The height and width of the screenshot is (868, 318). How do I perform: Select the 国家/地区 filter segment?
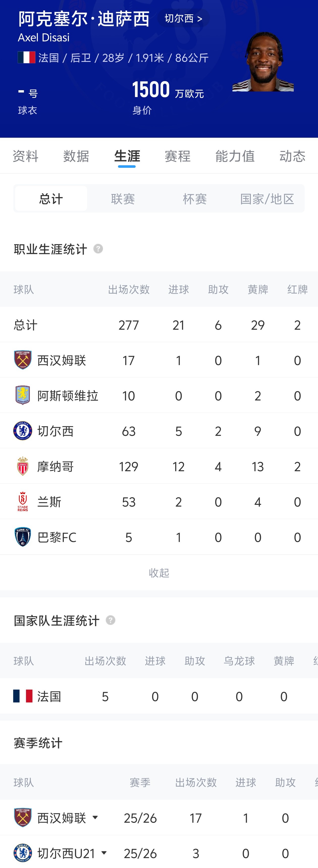tap(267, 198)
